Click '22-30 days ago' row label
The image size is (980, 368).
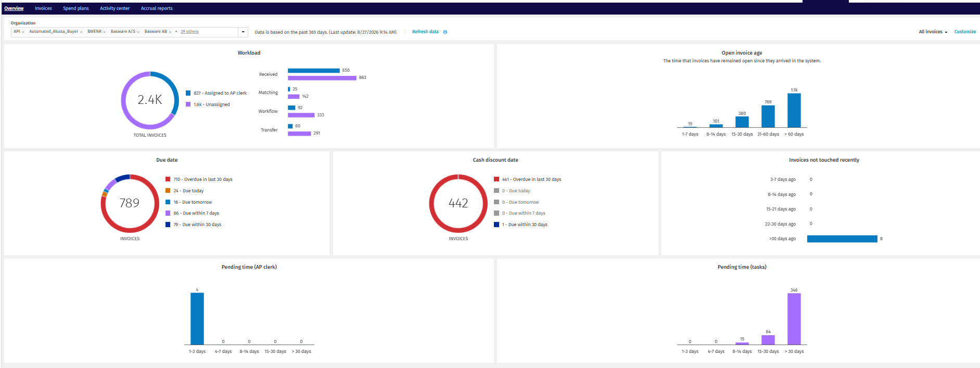click(780, 224)
